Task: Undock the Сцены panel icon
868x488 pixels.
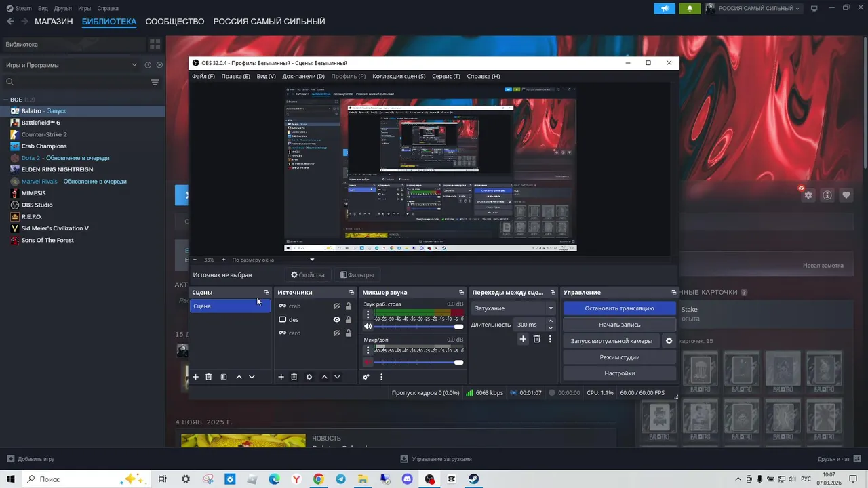Action: click(x=267, y=293)
